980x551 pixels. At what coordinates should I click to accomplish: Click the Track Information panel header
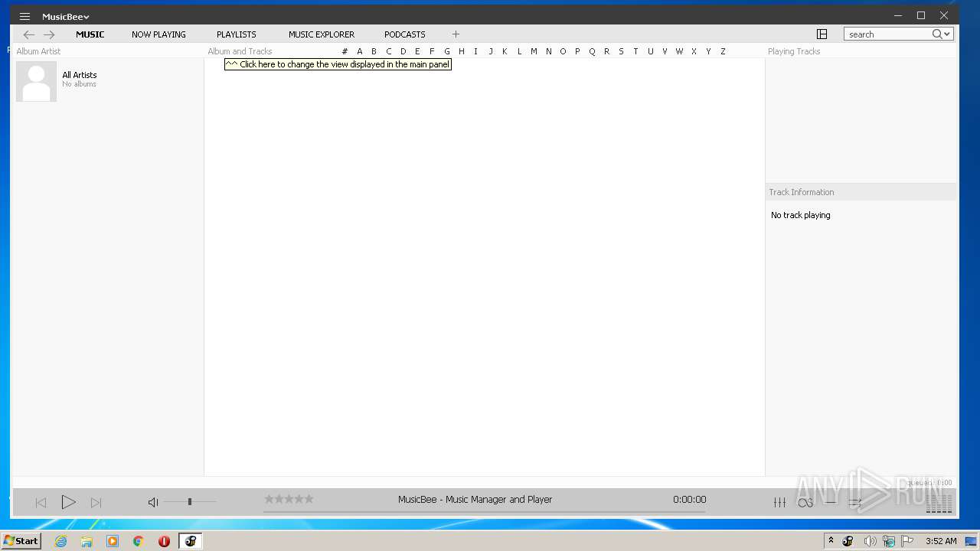(802, 192)
